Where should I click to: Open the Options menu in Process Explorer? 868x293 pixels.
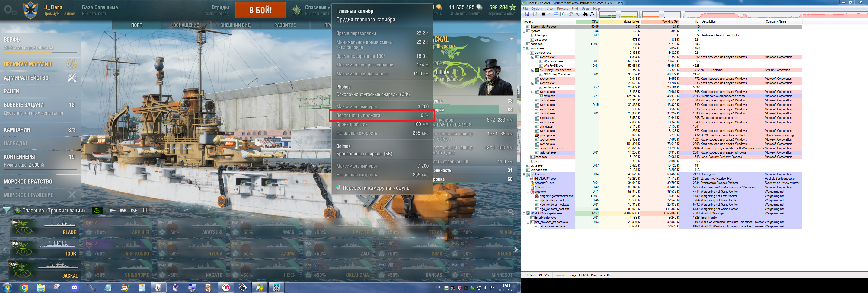(537, 8)
